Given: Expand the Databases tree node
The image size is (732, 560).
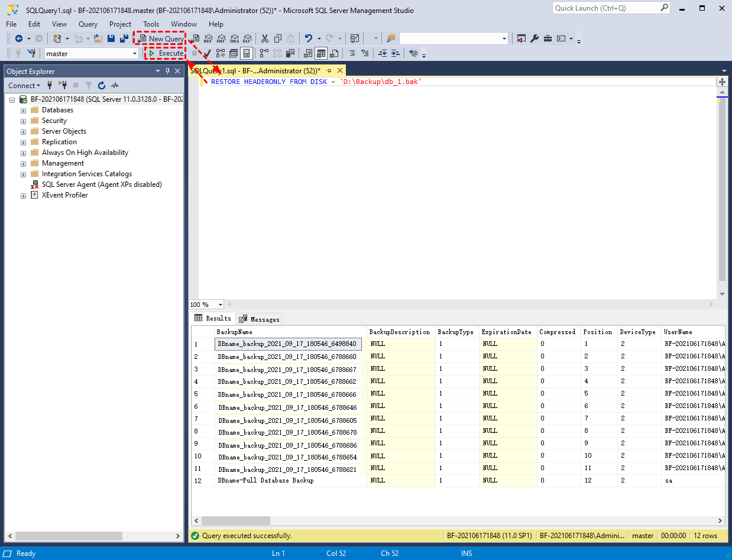Looking at the screenshot, I should pos(23,111).
